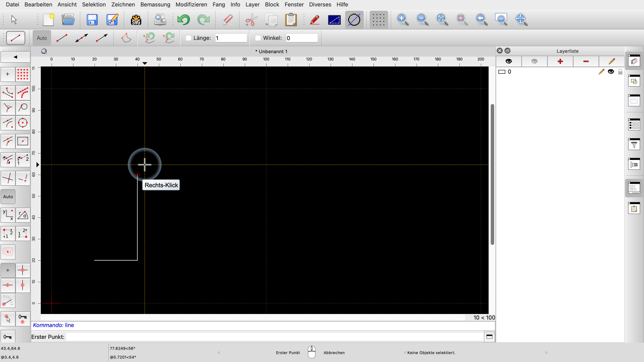The width and height of the screenshot is (644, 362).
Task: Click the Auto snap button in left panel
Action: [x=8, y=196]
